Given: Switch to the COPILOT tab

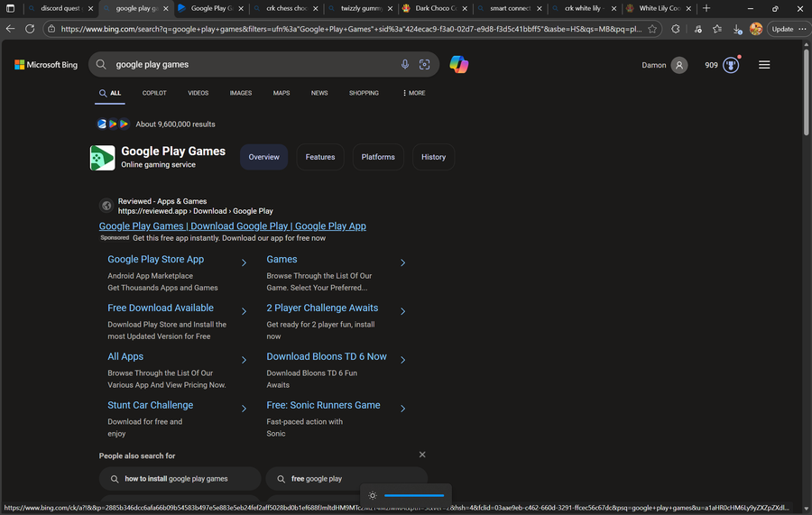Looking at the screenshot, I should click(154, 93).
